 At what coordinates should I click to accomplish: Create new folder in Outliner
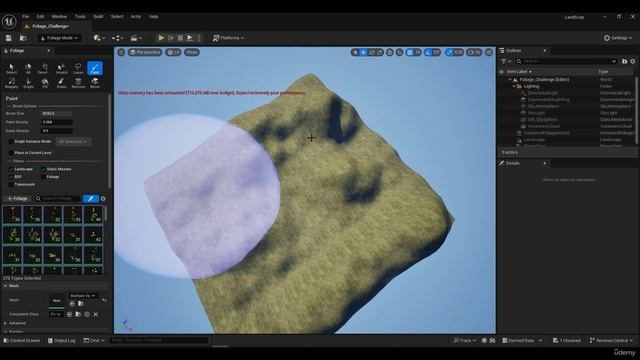point(624,61)
